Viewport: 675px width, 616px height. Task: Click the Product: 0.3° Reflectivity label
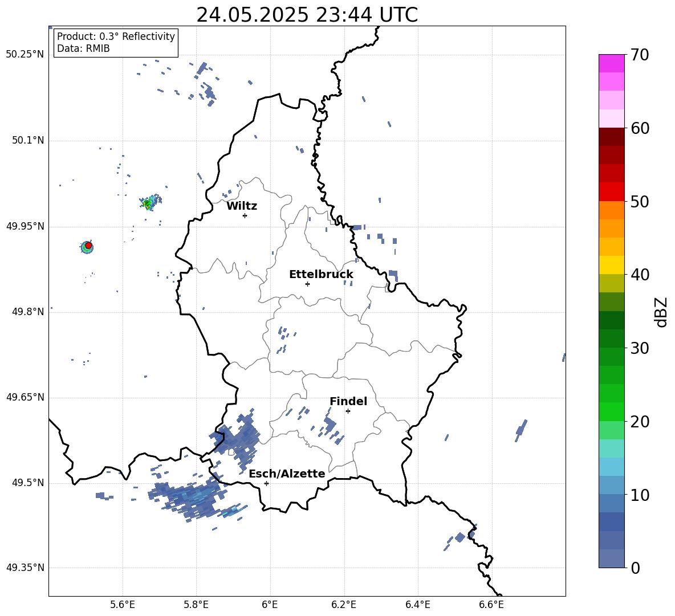(116, 36)
